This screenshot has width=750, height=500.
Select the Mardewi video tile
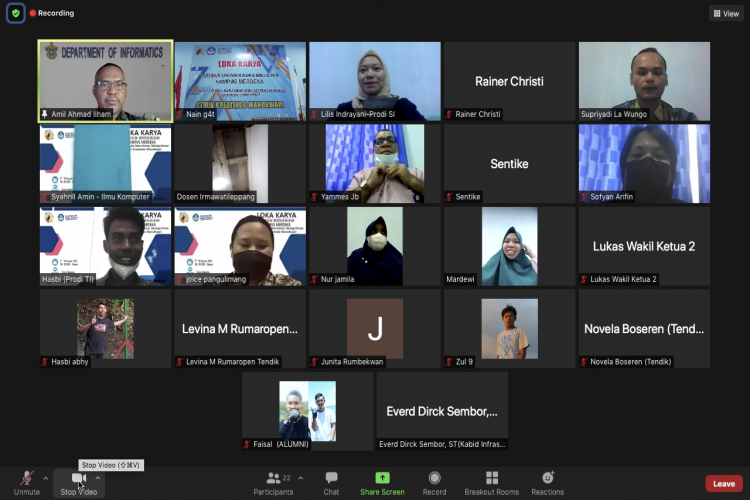[509, 246]
